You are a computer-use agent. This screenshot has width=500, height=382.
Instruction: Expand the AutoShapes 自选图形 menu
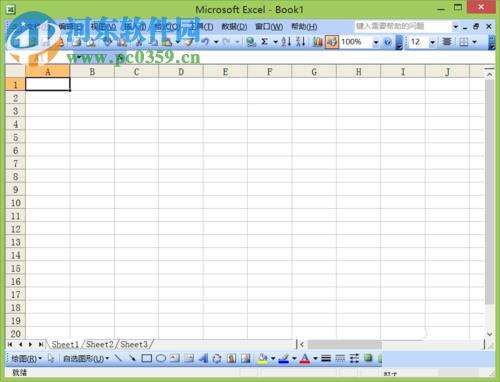pos(86,359)
